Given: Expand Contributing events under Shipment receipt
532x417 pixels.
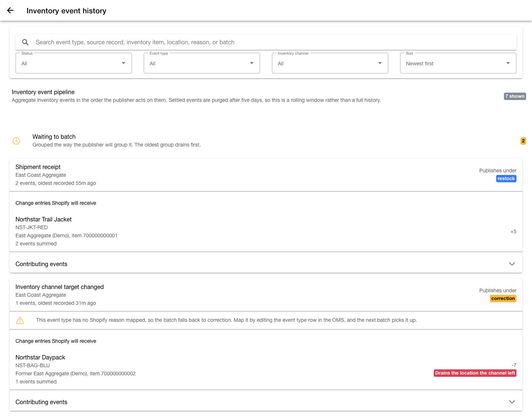Looking at the screenshot, I should [x=266, y=264].
